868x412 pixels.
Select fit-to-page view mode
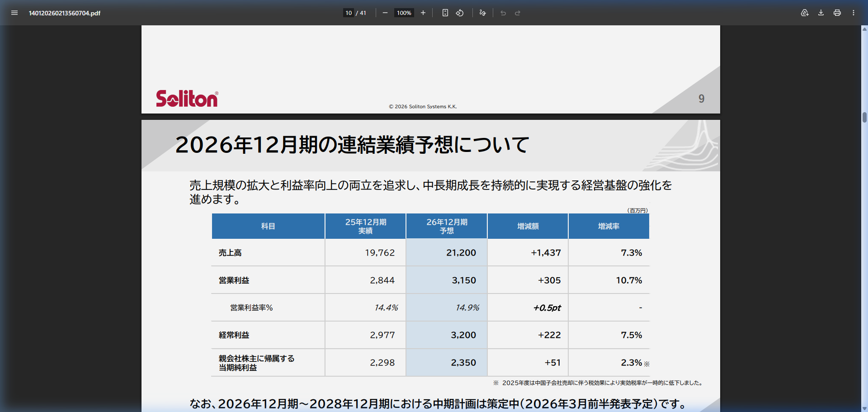pos(445,13)
